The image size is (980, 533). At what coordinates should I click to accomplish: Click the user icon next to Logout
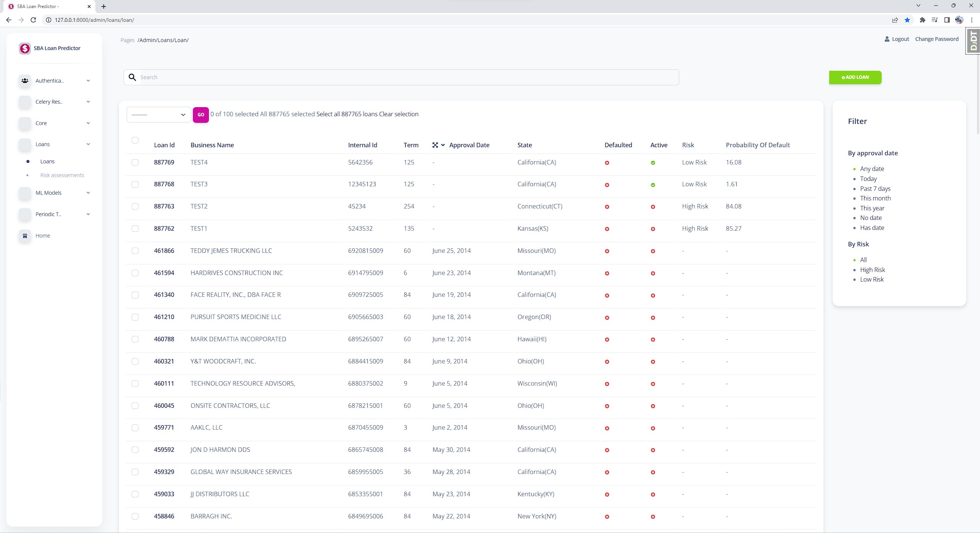pos(887,39)
